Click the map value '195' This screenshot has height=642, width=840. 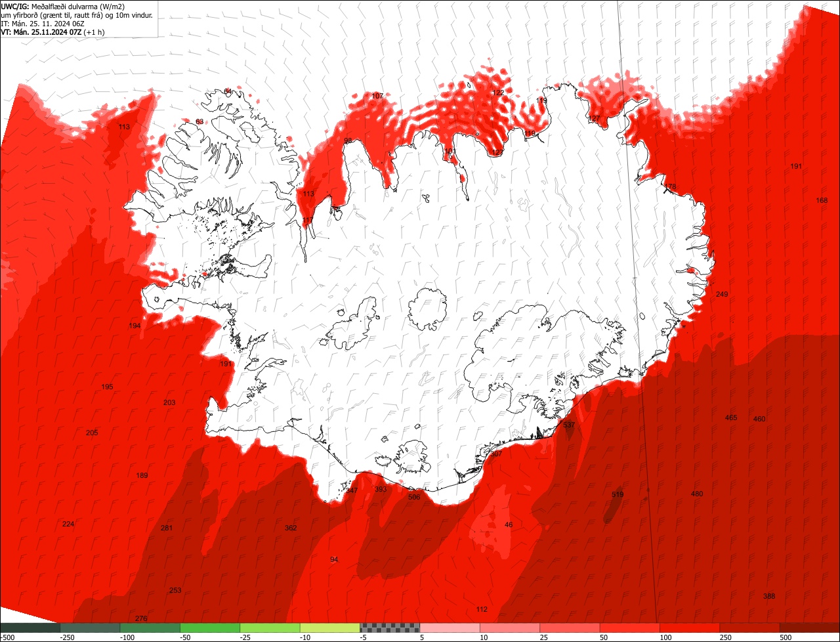pos(107,387)
